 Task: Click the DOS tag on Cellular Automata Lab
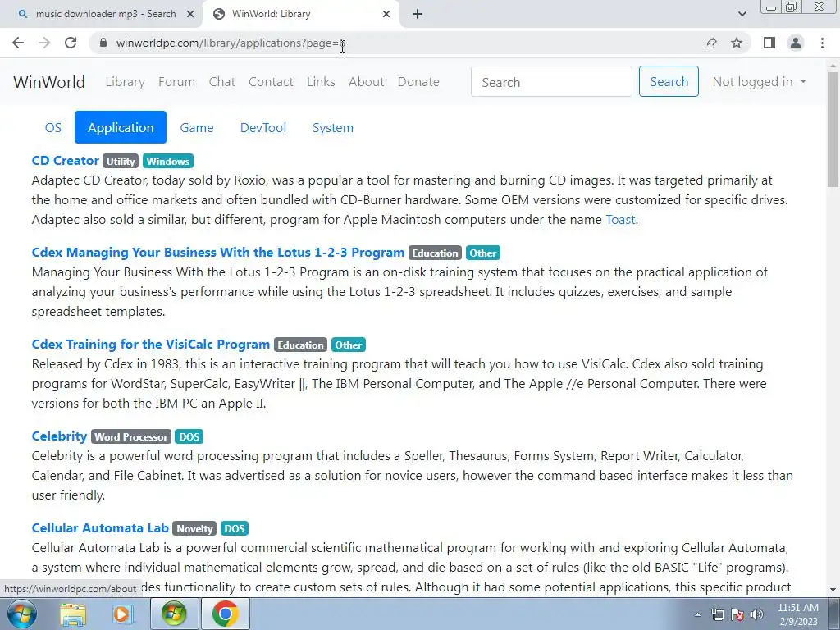pyautogui.click(x=234, y=529)
